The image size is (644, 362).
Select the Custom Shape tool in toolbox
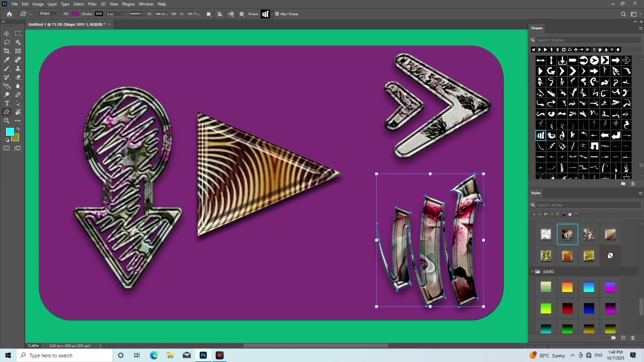[x=7, y=112]
